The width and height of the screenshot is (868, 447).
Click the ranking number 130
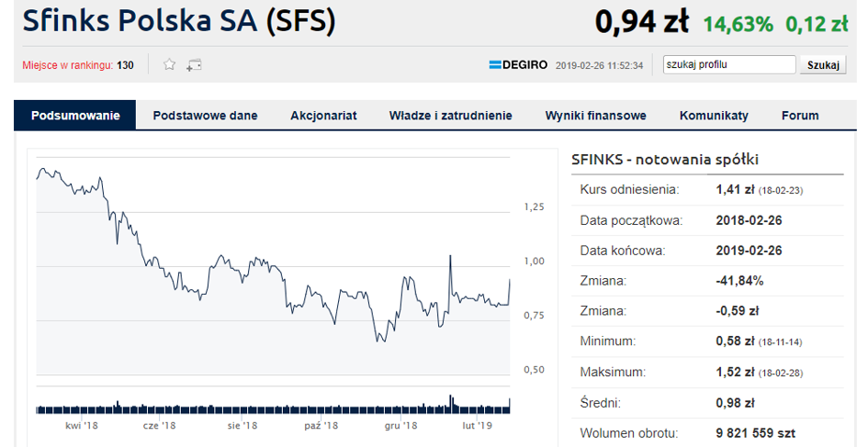point(125,65)
